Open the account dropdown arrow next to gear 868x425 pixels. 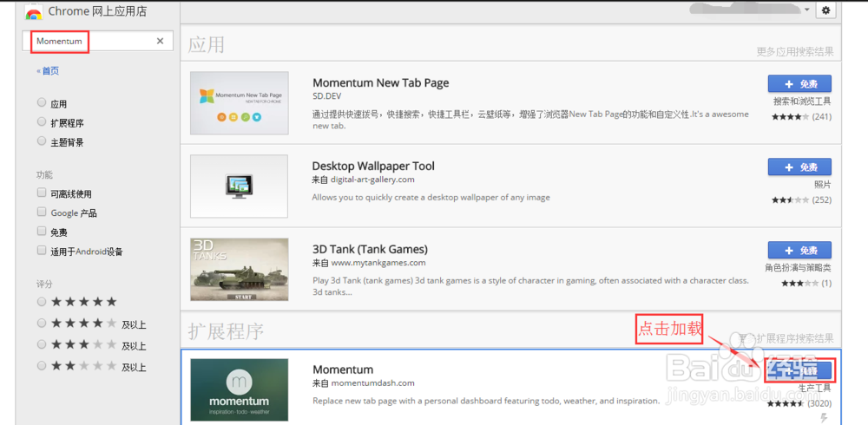coord(806,10)
